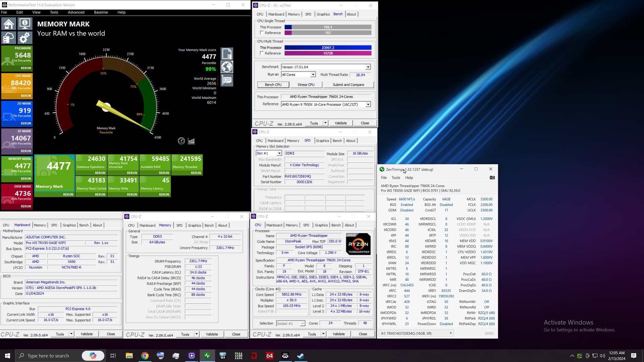This screenshot has height=362, width=644.
Task: Rerun the Memory Latency test tile
Action: [164, 194]
